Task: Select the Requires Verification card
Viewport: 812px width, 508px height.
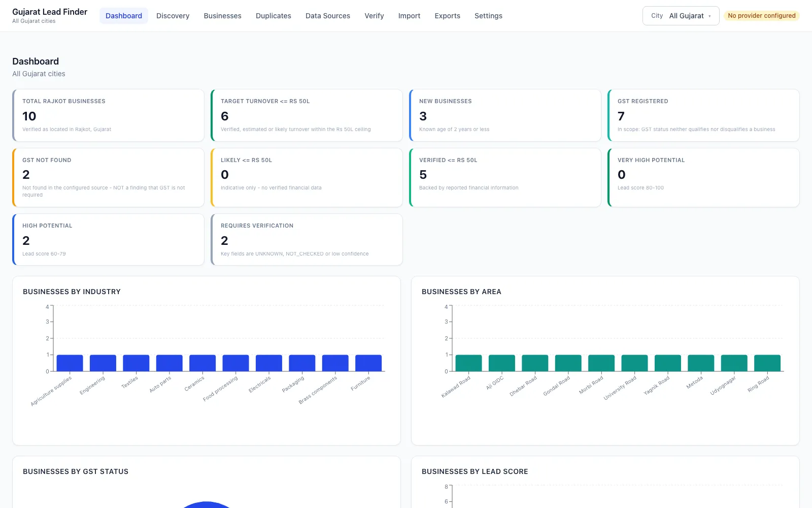Action: click(307, 239)
